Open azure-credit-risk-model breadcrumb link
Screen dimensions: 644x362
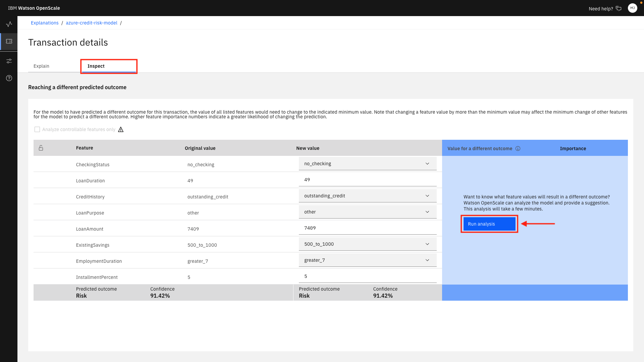point(92,23)
